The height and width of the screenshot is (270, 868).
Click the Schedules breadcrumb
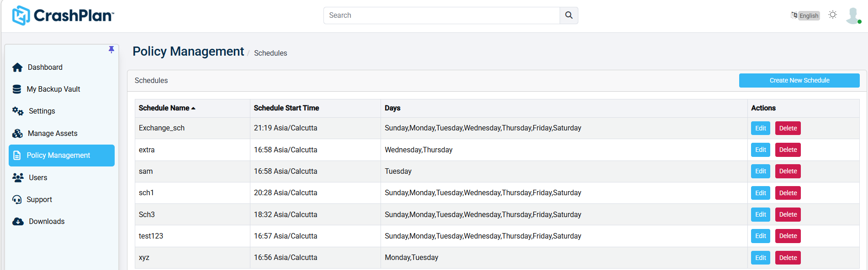coord(270,53)
